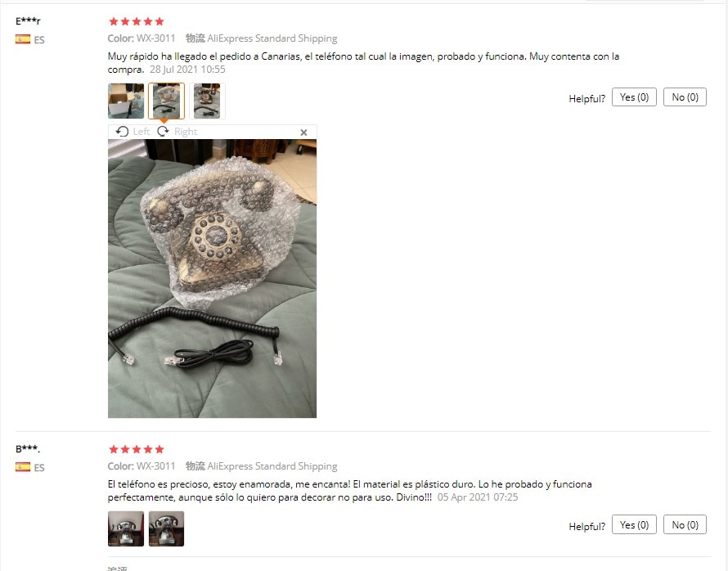Click the "Right" rotate label
Screen dimensions: 728x571
pyautogui.click(x=186, y=132)
